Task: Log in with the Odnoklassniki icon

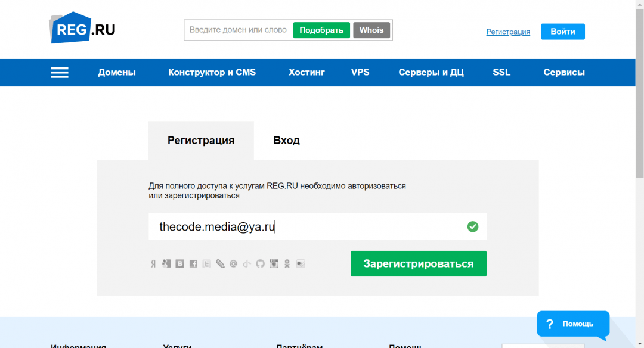Action: click(287, 264)
